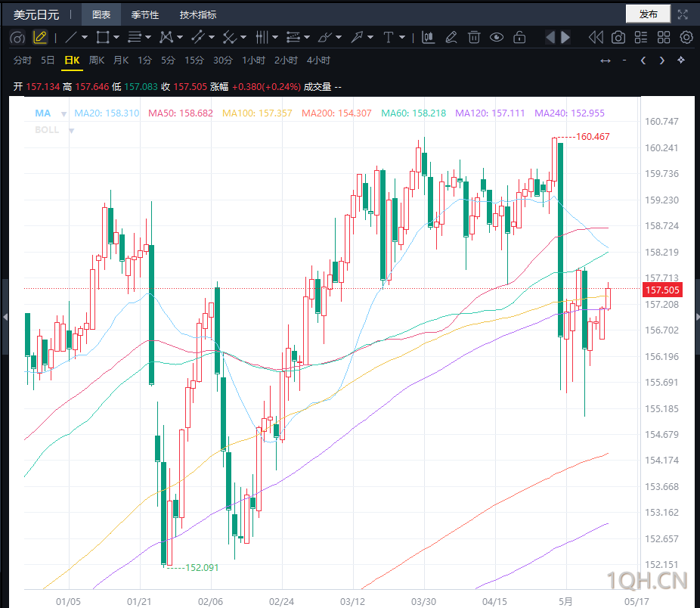Image resolution: width=700 pixels, height=608 pixels.
Task: Select the 月K timeframe
Action: pos(121,60)
